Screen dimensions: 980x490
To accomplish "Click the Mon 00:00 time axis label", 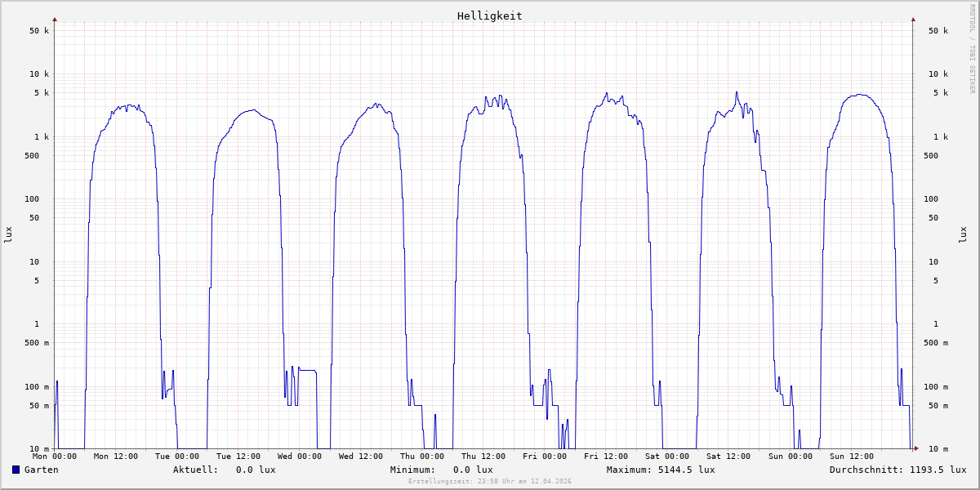I will click(55, 457).
